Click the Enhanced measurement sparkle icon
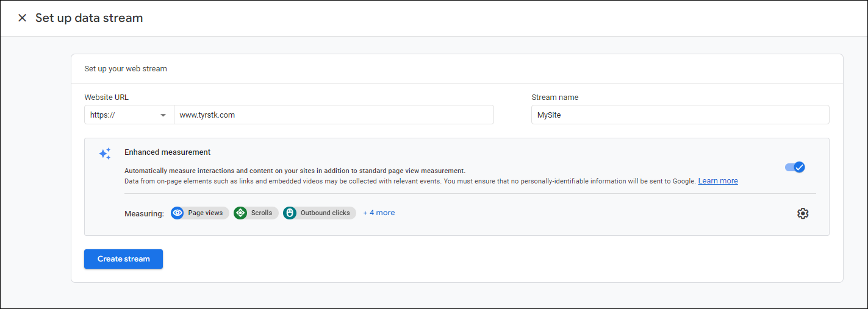 click(x=105, y=154)
